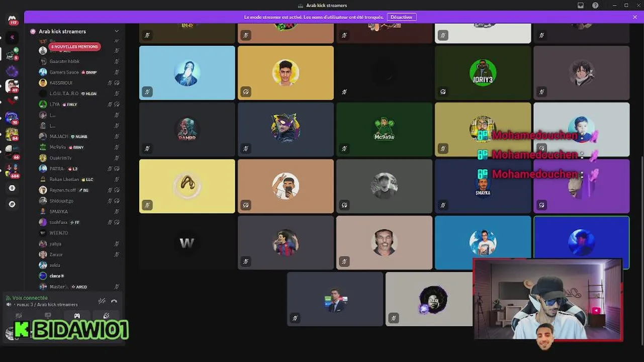Focus the tile with Barcelona jersey avatar
Viewport: 644px width, 362px height.
tap(286, 243)
